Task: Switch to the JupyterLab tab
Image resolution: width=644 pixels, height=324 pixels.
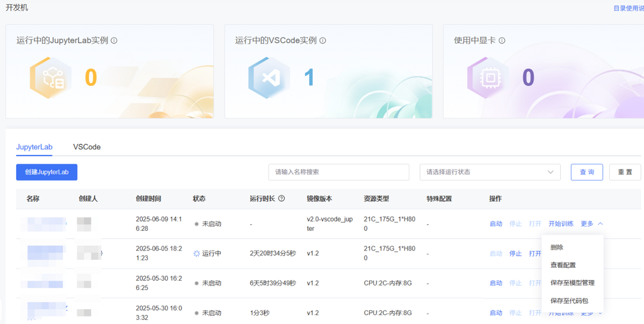Action: (34, 147)
